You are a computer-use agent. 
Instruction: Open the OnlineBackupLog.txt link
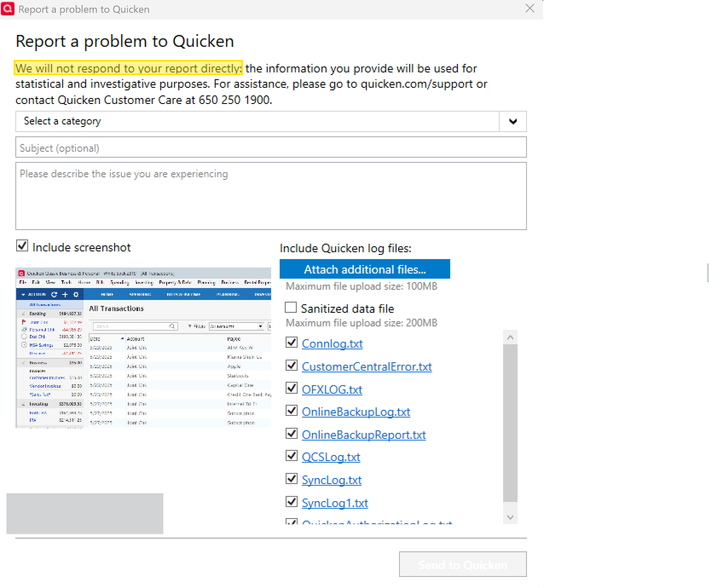point(356,412)
